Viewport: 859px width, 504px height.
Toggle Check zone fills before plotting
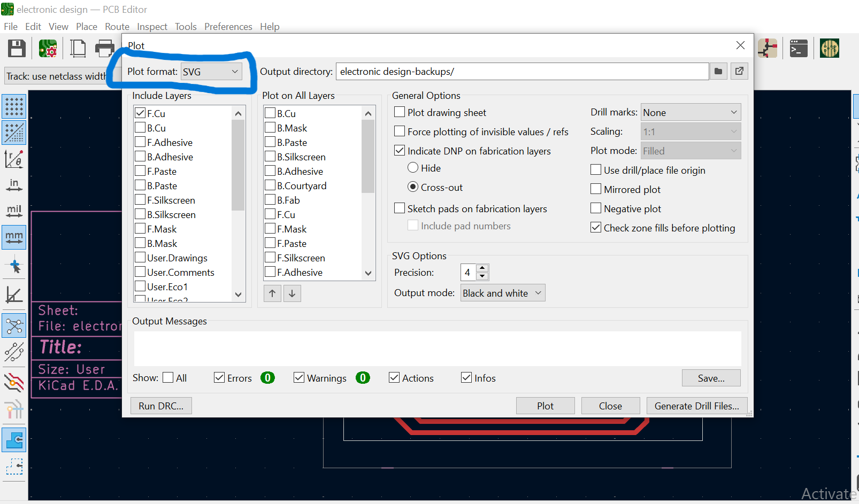click(x=596, y=228)
